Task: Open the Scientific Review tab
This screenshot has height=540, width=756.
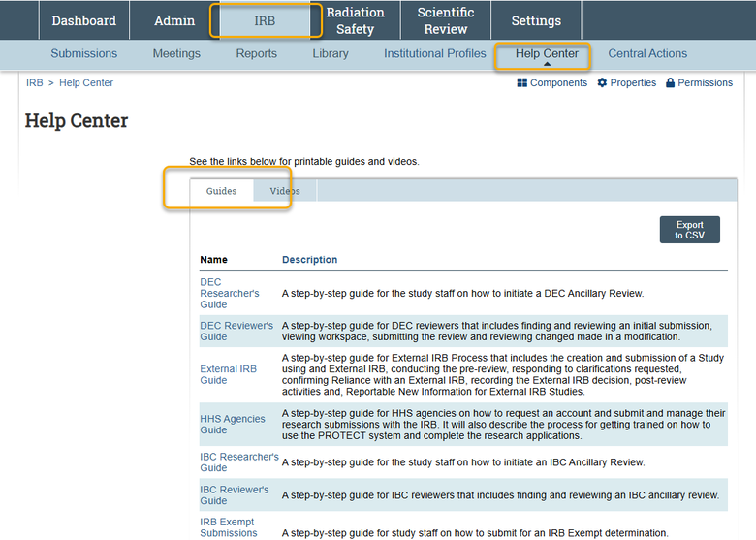Action: tap(446, 20)
